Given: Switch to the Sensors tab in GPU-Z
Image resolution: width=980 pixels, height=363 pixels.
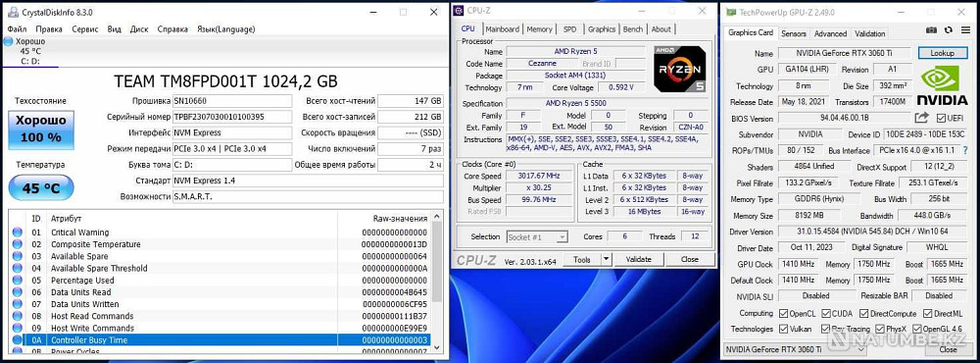Looking at the screenshot, I should 794,33.
